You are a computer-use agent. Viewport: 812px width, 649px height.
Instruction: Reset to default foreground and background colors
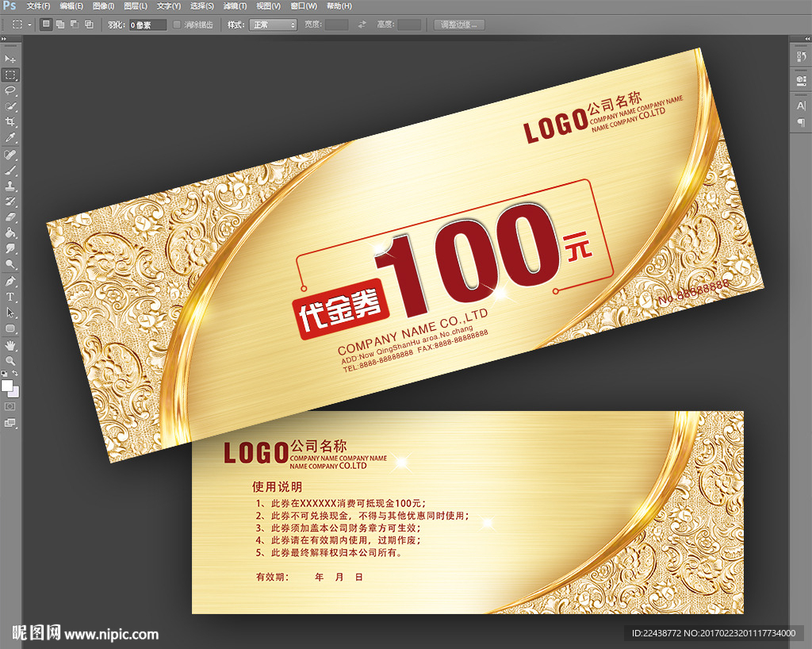(4, 373)
